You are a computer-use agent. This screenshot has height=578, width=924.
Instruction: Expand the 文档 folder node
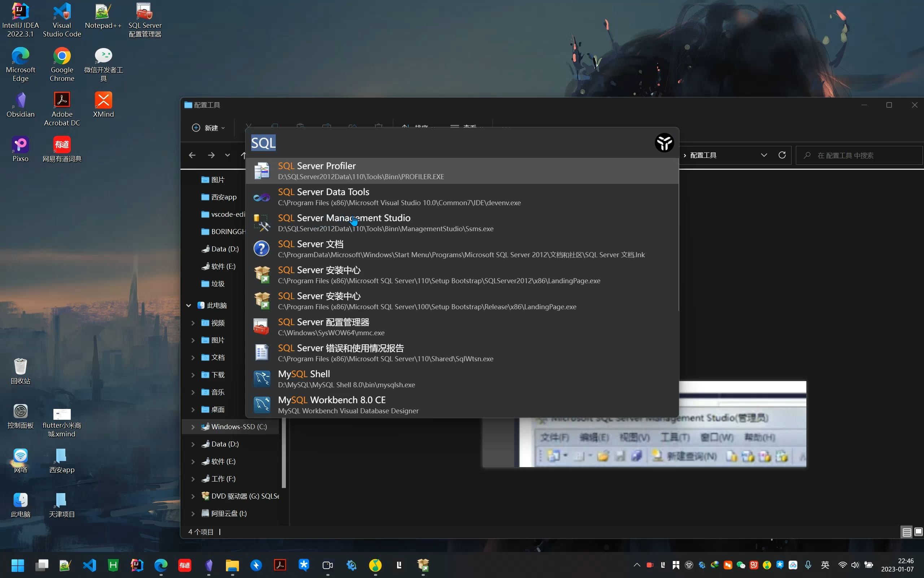(x=193, y=357)
